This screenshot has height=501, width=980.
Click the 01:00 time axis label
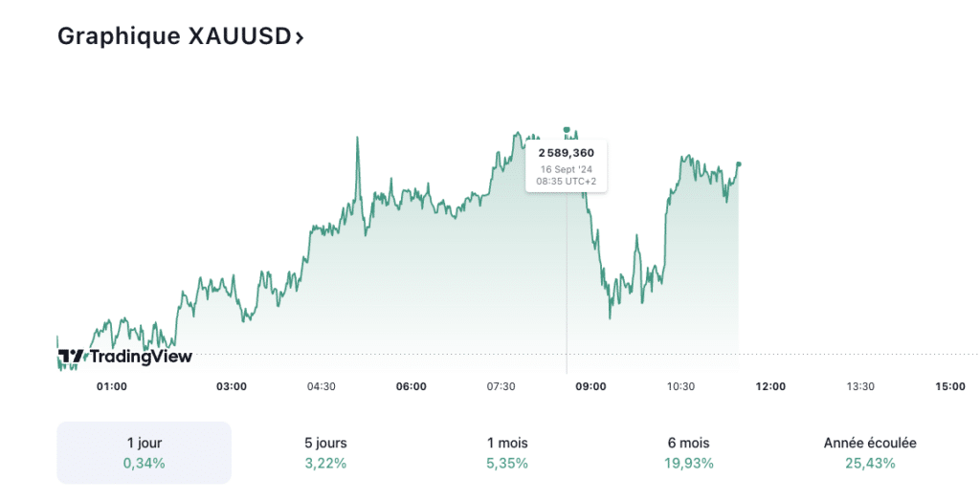click(x=112, y=386)
